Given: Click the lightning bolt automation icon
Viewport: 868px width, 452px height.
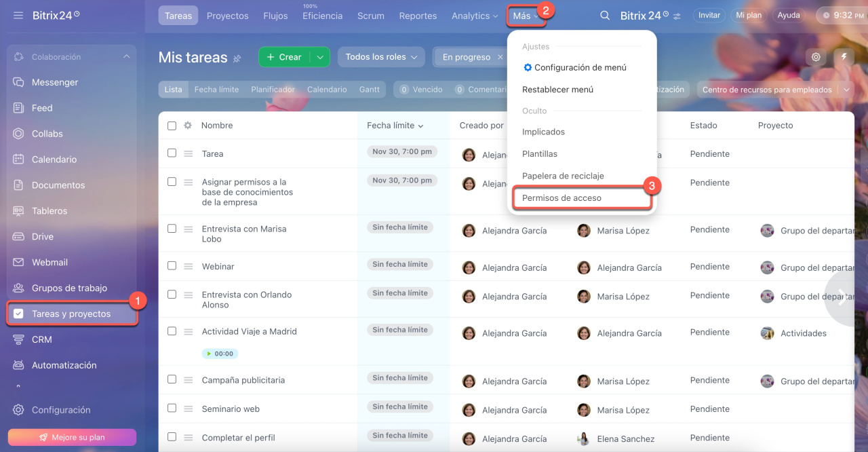Looking at the screenshot, I should coord(844,57).
